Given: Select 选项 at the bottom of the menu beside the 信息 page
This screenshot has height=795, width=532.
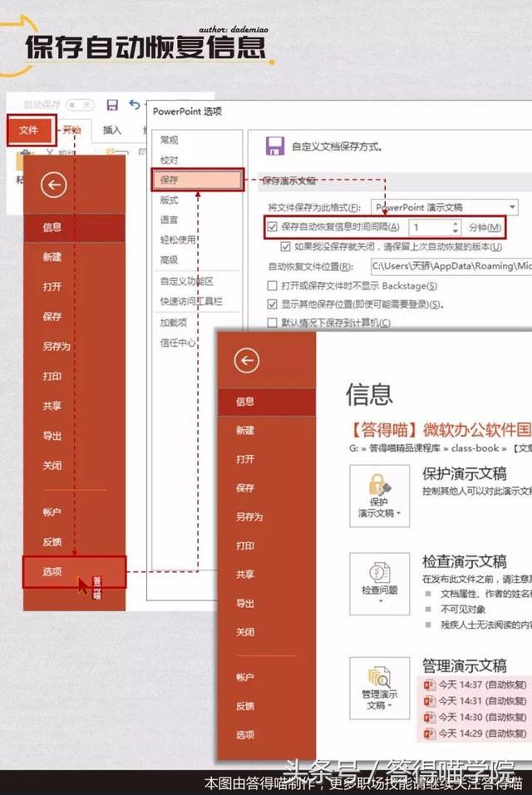Looking at the screenshot, I should [x=244, y=735].
